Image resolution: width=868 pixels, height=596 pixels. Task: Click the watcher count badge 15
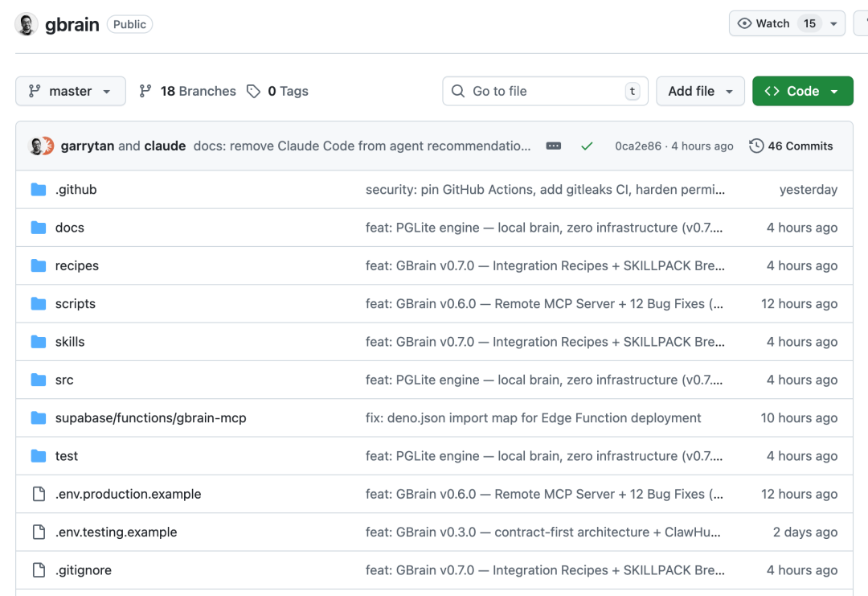tap(809, 24)
